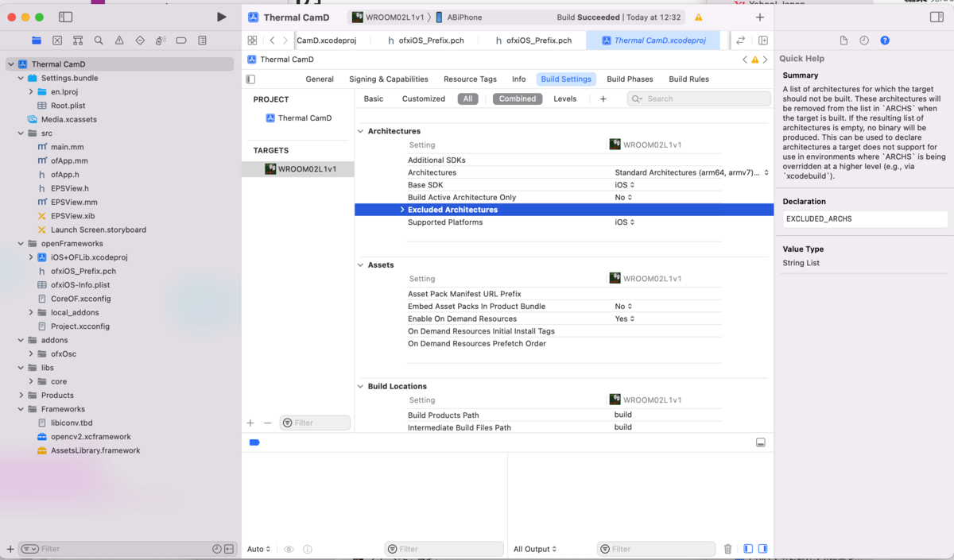This screenshot has width=954, height=560.
Task: Run the project with the Play button
Action: click(x=221, y=17)
